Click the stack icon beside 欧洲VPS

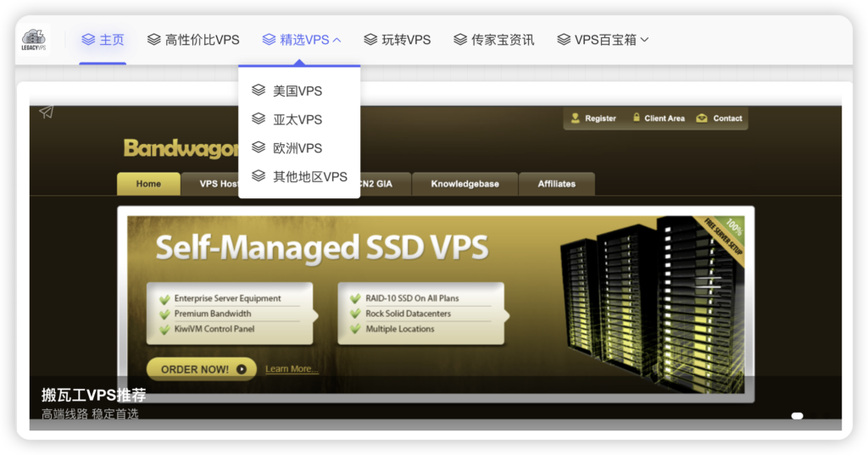pyautogui.click(x=259, y=147)
